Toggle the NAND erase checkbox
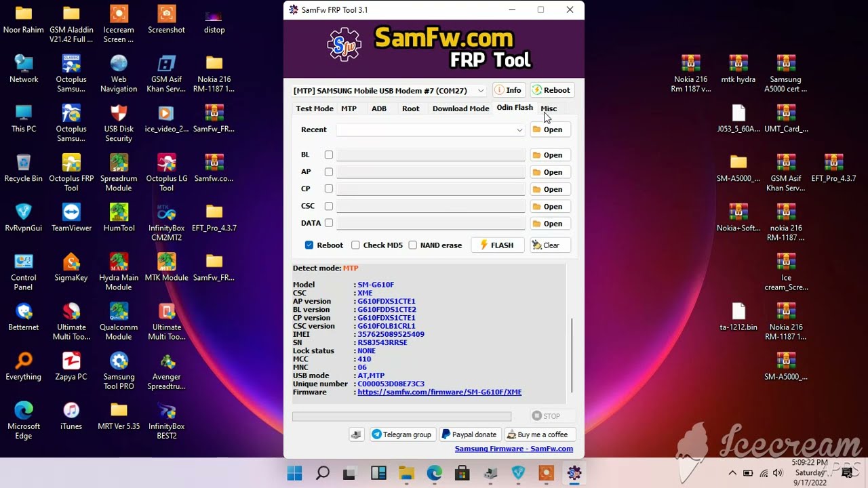 (x=412, y=245)
